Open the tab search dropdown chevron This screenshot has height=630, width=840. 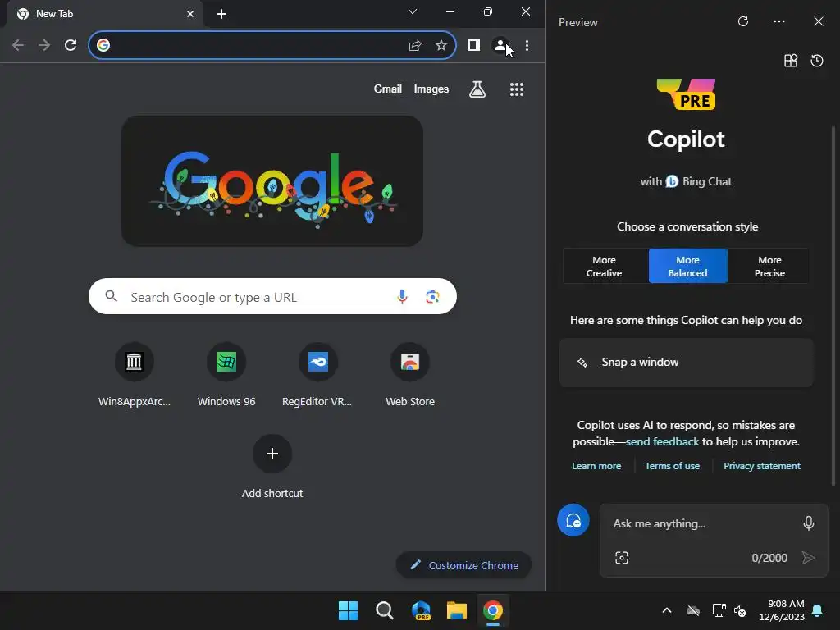412,11
